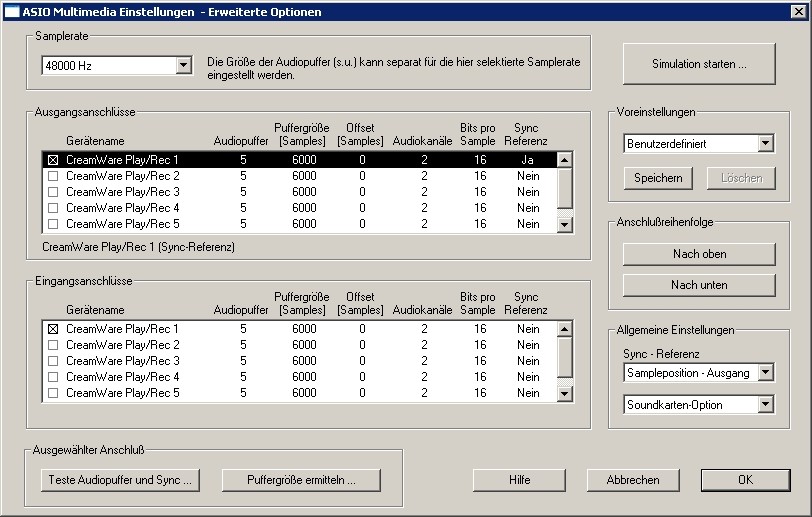Select input row CreamWare Play/Rec 4 name
This screenshot has width=812, height=517.
123,377
